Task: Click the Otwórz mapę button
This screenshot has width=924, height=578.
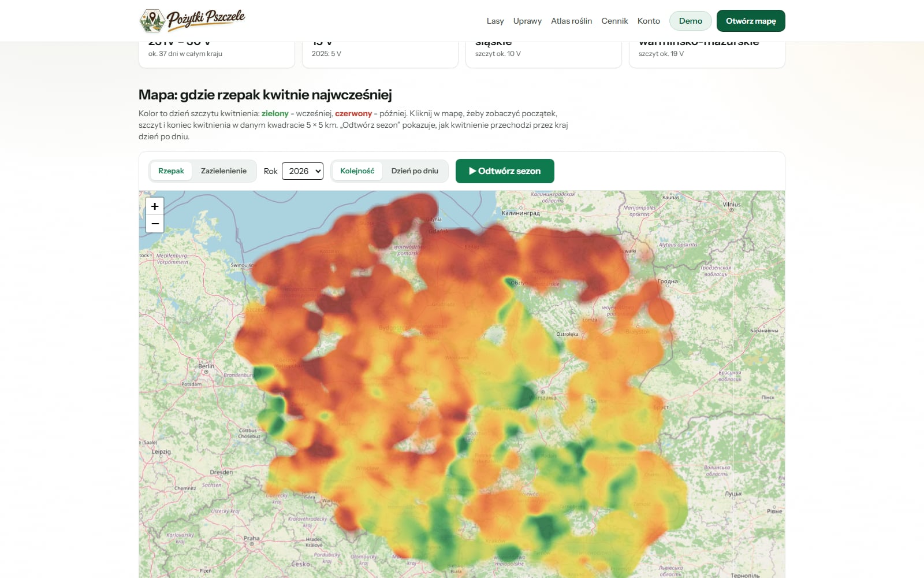Action: coord(751,21)
